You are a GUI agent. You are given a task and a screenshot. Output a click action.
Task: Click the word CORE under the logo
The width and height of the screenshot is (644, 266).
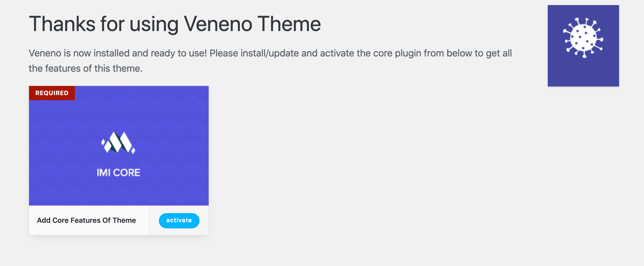[127, 173]
